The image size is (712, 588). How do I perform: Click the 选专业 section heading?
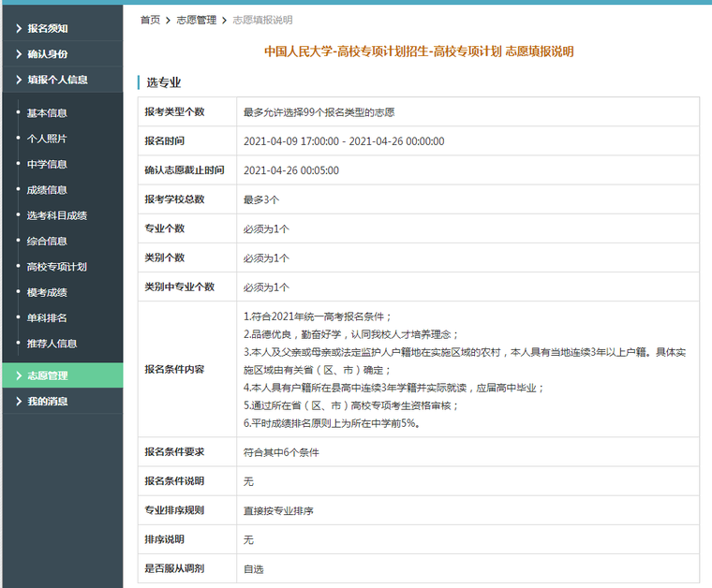163,82
